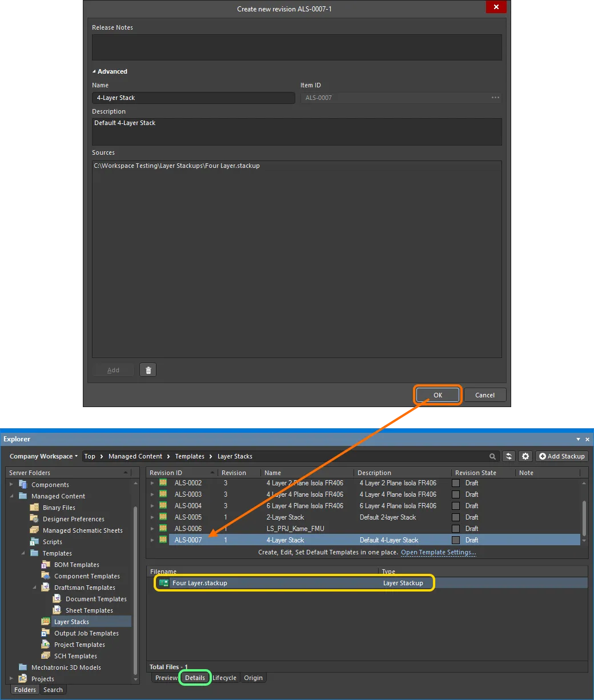Click the SCH Templates folder icon
The height and width of the screenshot is (700, 594).
tap(46, 656)
